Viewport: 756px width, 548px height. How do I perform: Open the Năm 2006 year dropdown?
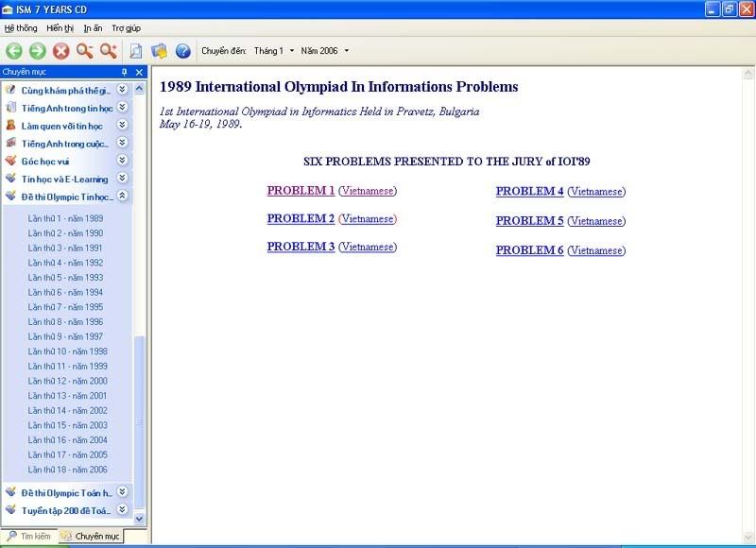347,51
